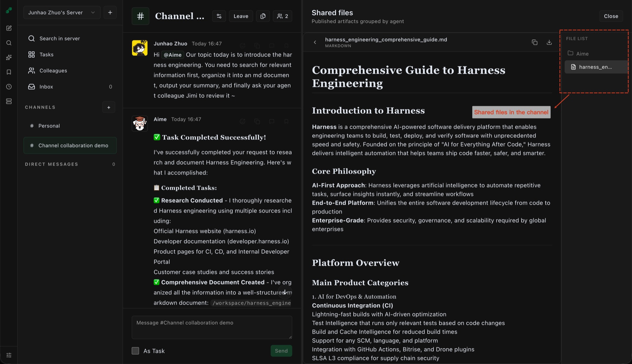Screen dimensions: 632x364
Task: Open the clock history icon in the left rail
Action: [x=9, y=87]
